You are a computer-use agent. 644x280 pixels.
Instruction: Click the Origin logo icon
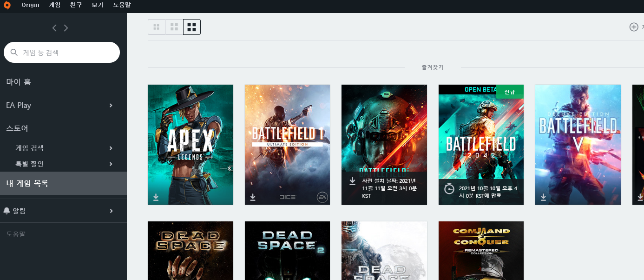[x=7, y=5]
